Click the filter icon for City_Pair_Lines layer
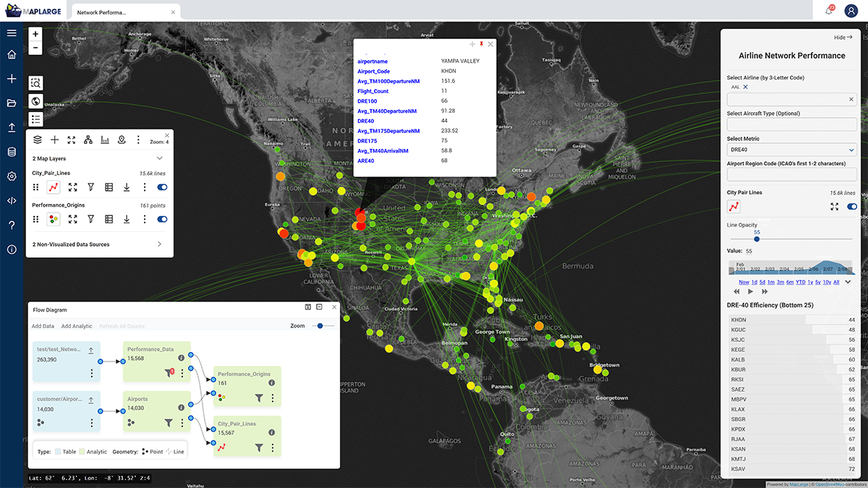 click(91, 187)
